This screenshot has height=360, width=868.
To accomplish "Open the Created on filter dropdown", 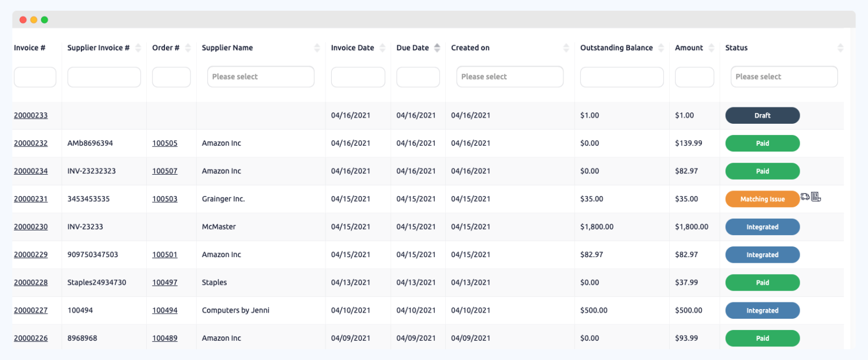I will [x=510, y=76].
